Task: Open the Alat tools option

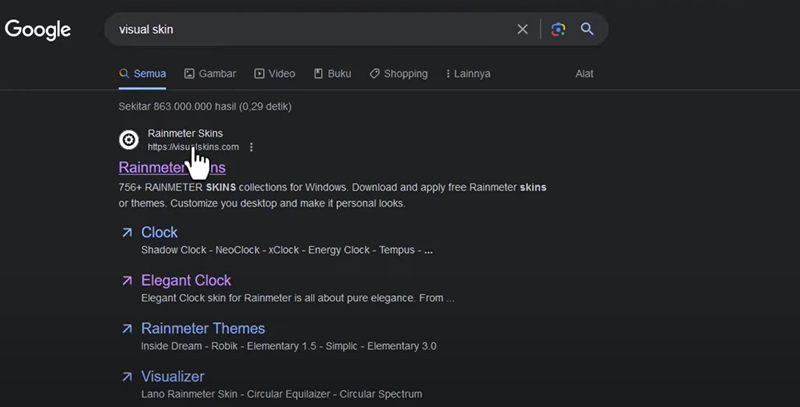Action: (x=584, y=73)
